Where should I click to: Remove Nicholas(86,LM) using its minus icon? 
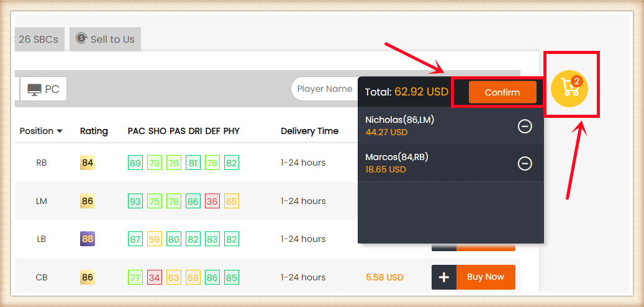(525, 127)
